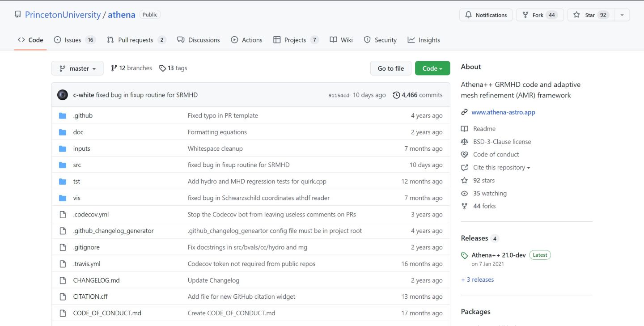Click the commit history clock icon
The height and width of the screenshot is (326, 644).
pyautogui.click(x=396, y=95)
